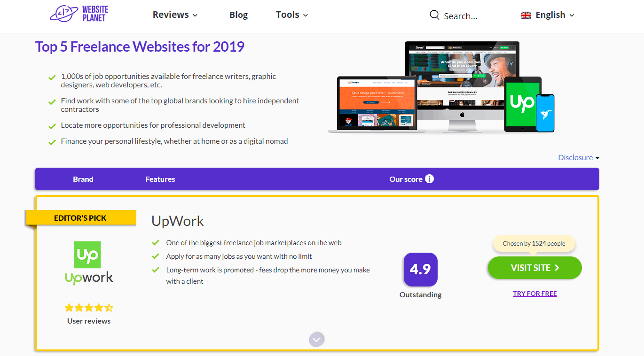Select the Brand column header

coord(83,179)
